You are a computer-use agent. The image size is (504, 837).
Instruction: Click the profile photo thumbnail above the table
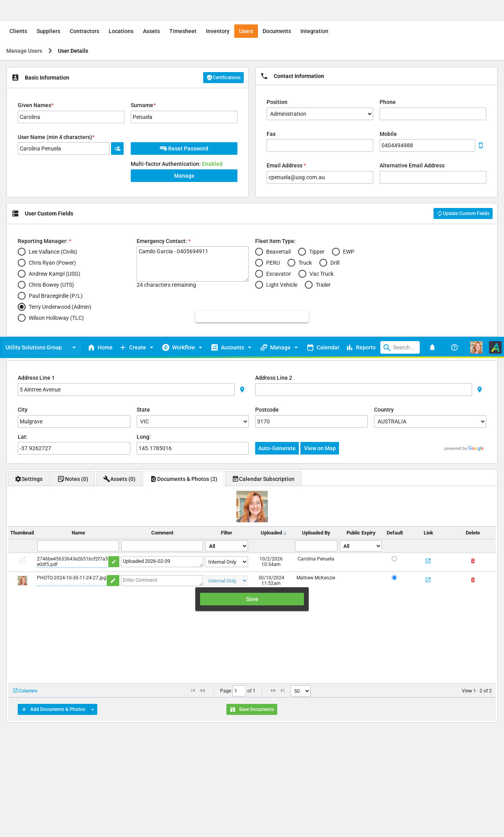click(x=252, y=507)
